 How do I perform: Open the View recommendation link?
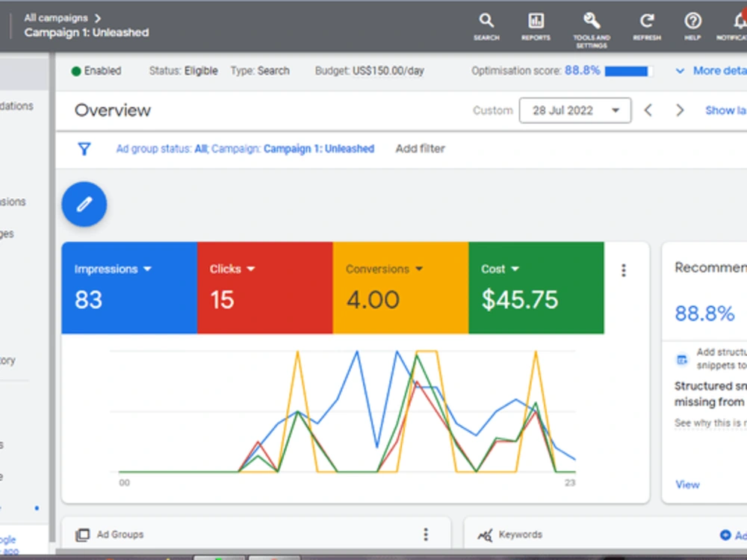687,485
